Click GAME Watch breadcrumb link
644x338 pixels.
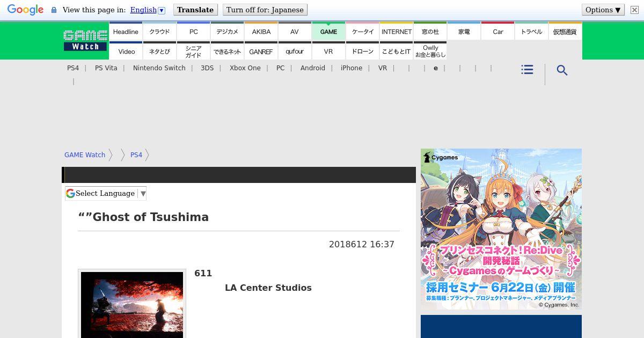tap(85, 155)
